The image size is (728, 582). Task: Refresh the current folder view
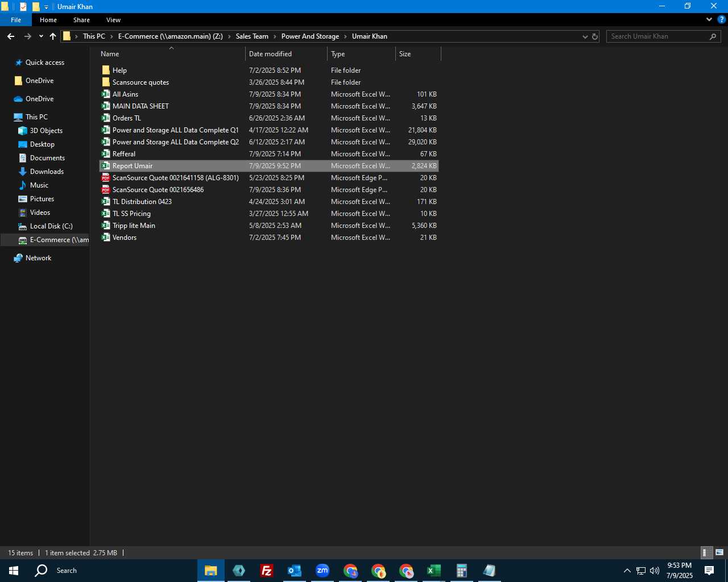pyautogui.click(x=595, y=36)
